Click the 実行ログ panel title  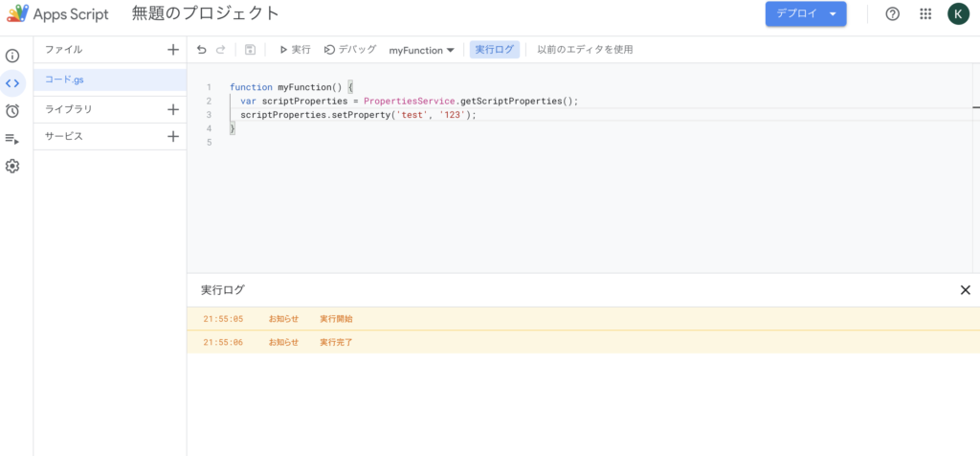coord(223,289)
